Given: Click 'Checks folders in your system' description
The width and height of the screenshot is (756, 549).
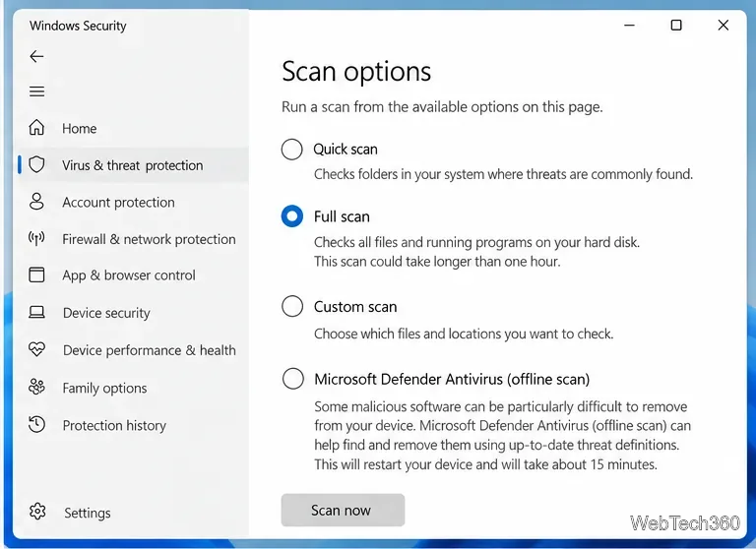Looking at the screenshot, I should [x=503, y=174].
